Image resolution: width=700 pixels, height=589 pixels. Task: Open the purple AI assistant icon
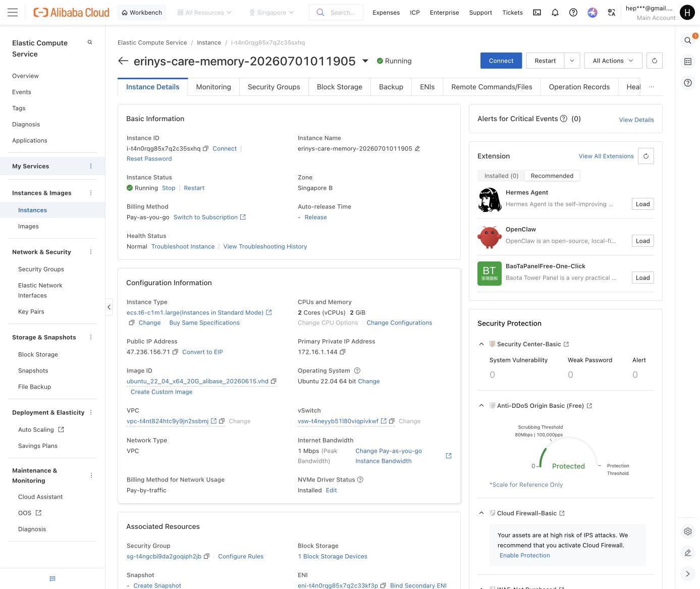click(593, 13)
